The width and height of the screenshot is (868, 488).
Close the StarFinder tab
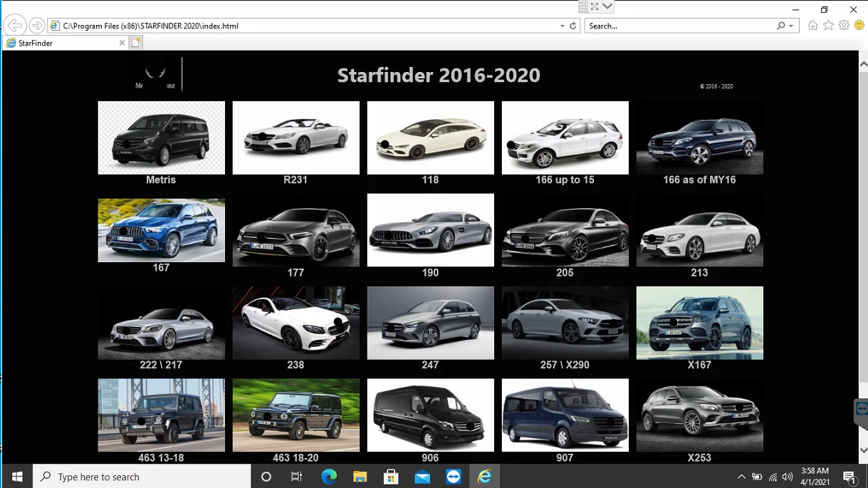(x=122, y=43)
